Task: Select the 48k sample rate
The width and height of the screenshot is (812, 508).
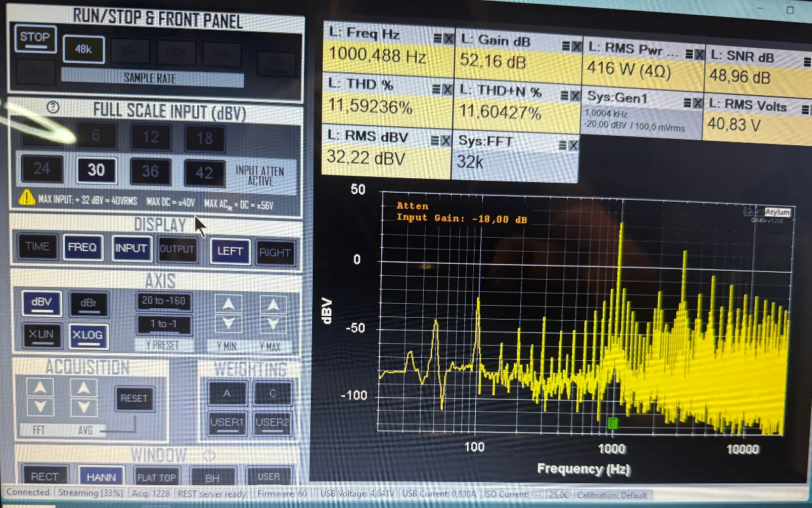Action: click(x=84, y=49)
